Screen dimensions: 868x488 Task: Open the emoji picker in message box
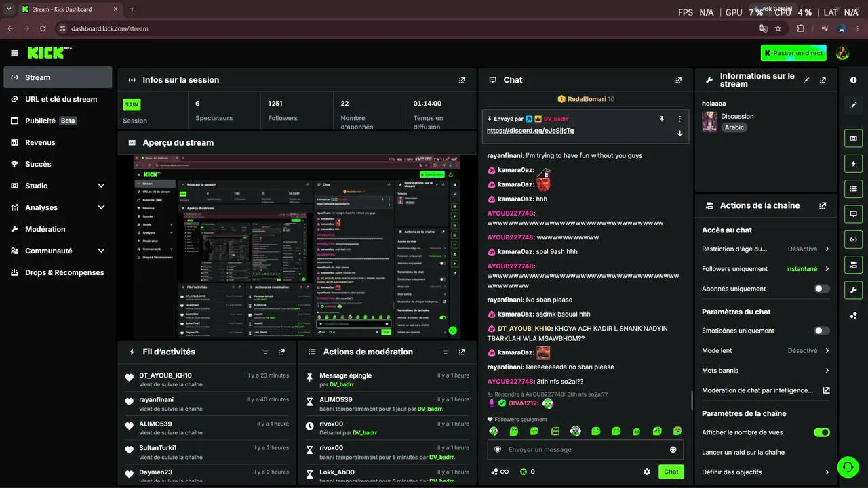point(673,449)
